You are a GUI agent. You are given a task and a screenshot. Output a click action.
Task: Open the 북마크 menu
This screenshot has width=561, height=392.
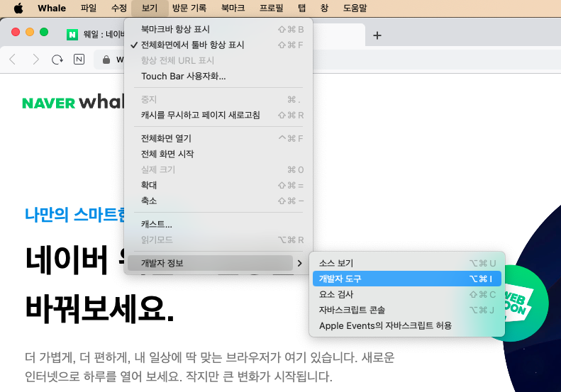coord(233,8)
